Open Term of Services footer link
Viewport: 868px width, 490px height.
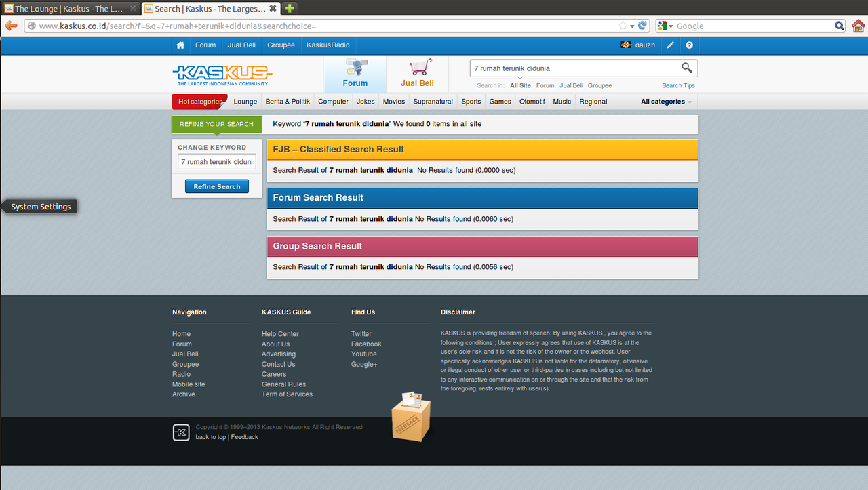pos(288,394)
